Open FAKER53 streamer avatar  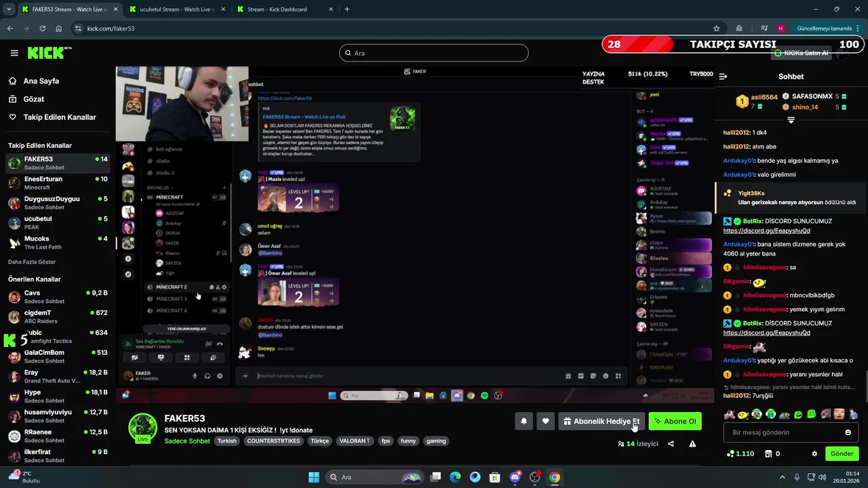click(x=143, y=428)
